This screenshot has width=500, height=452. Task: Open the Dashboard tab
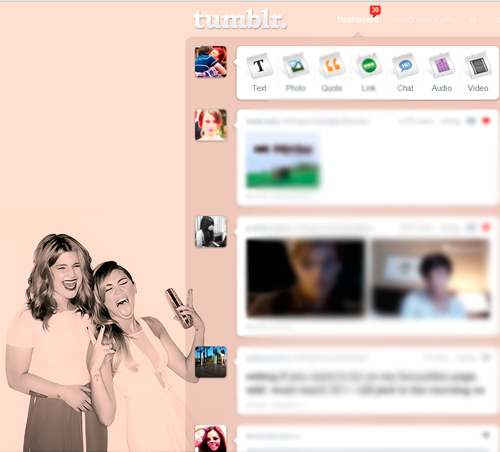pyautogui.click(x=358, y=20)
